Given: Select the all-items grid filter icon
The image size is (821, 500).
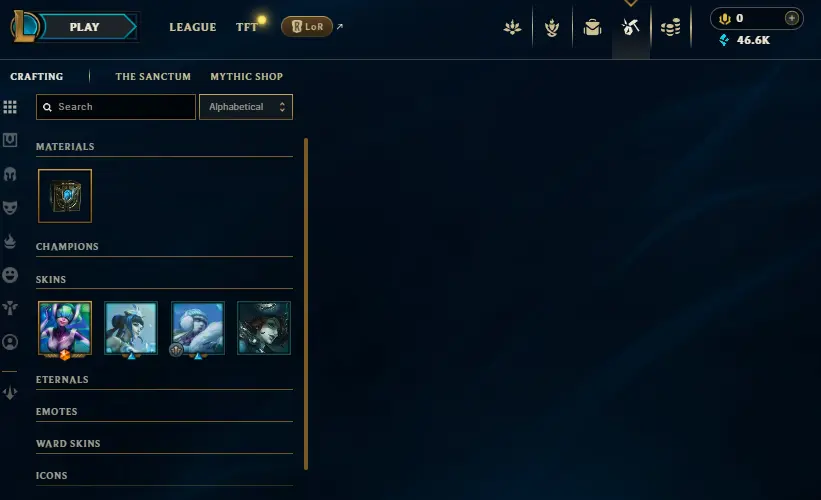Looking at the screenshot, I should pos(10,107).
